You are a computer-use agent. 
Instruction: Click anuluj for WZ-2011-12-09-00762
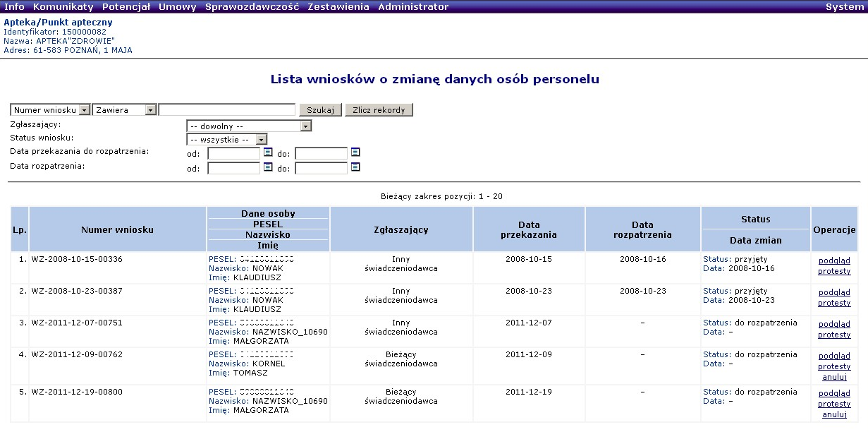834,377
